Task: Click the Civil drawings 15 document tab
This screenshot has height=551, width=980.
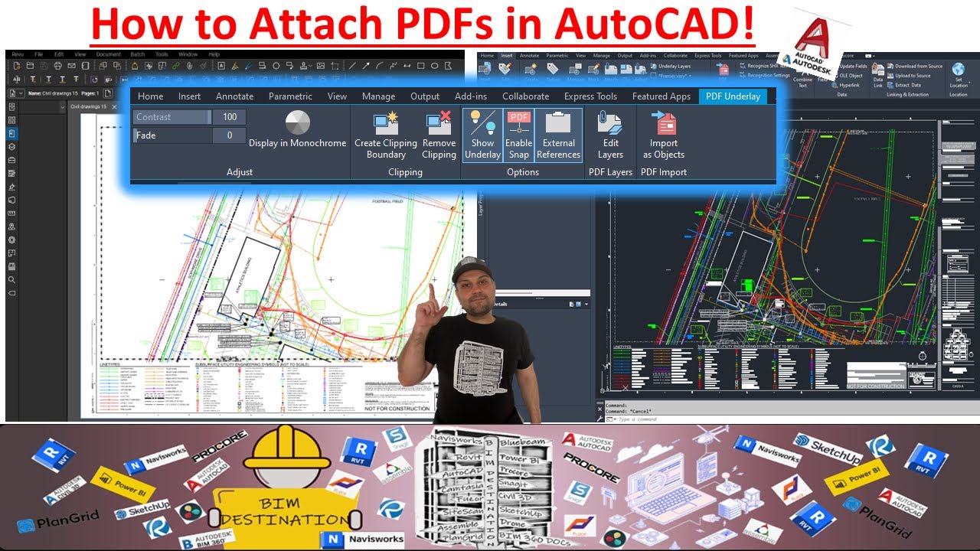Action: pos(88,107)
